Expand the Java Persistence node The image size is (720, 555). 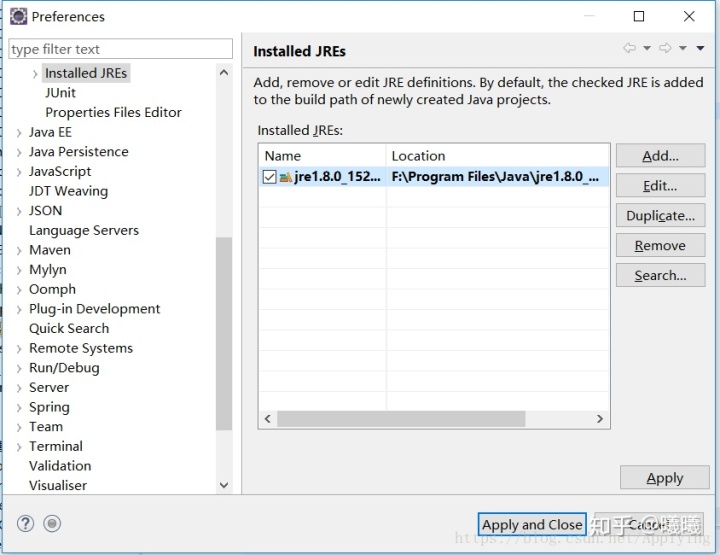pyautogui.click(x=19, y=152)
